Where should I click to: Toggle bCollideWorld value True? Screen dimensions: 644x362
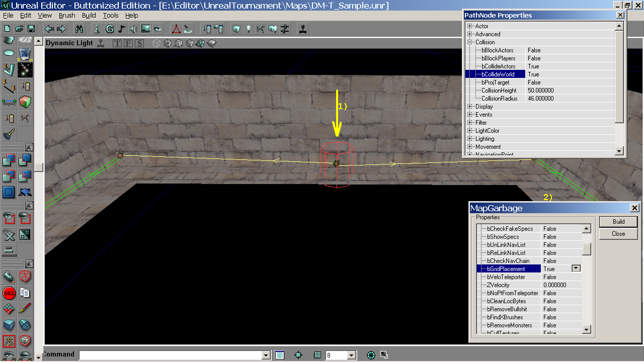tap(570, 74)
